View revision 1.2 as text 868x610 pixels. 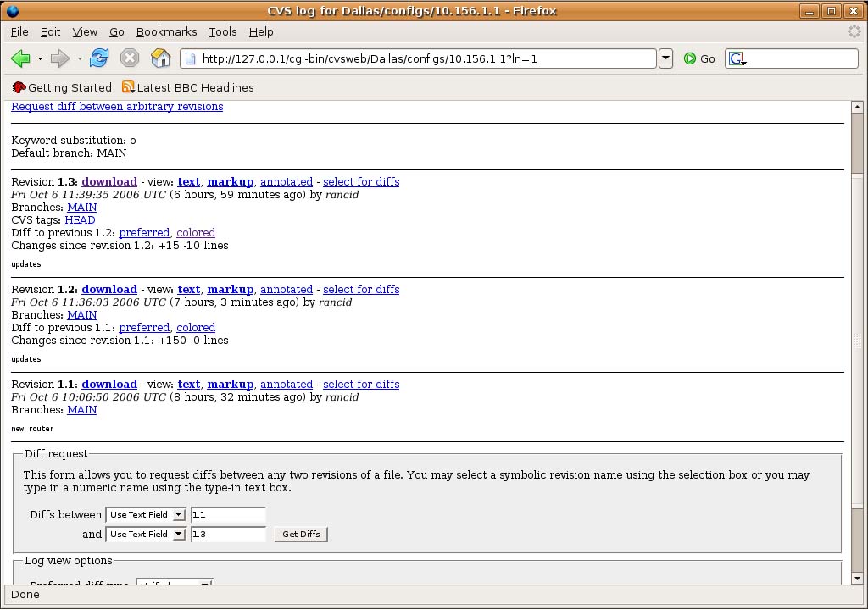(189, 289)
